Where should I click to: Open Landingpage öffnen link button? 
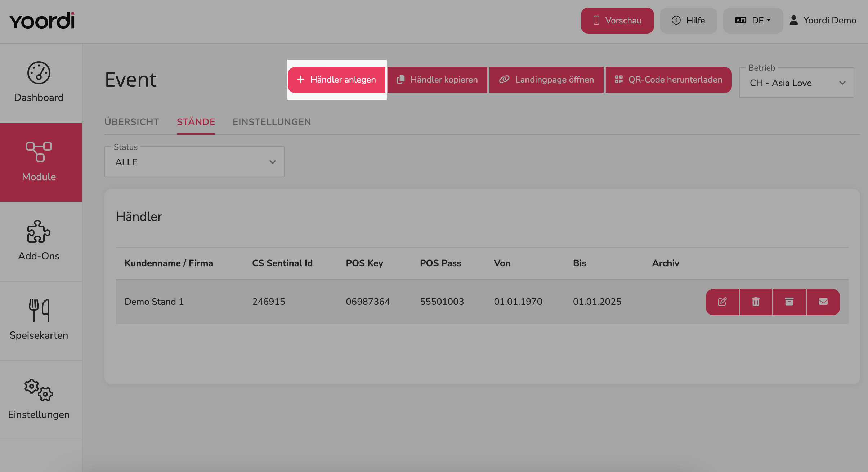[546, 80]
